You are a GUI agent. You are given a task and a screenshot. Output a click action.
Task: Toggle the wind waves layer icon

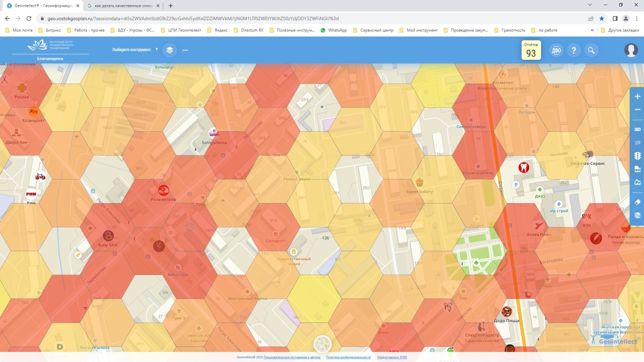point(637,143)
